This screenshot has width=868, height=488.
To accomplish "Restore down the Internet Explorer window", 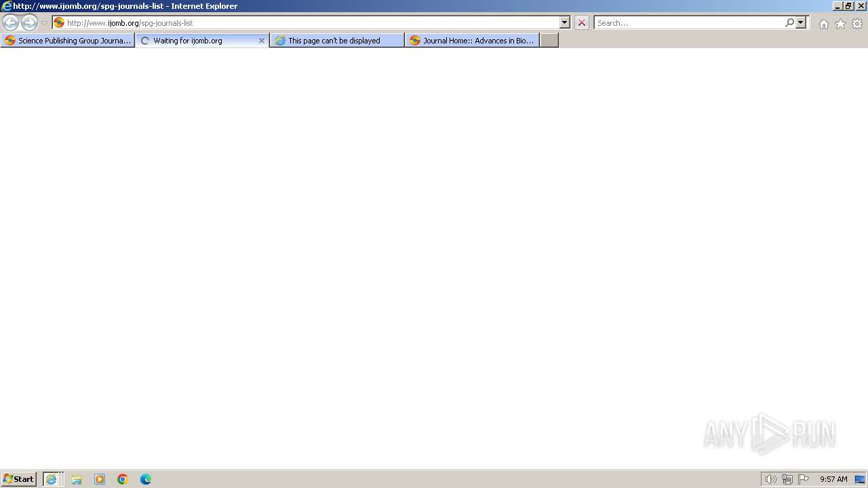I will (848, 5).
